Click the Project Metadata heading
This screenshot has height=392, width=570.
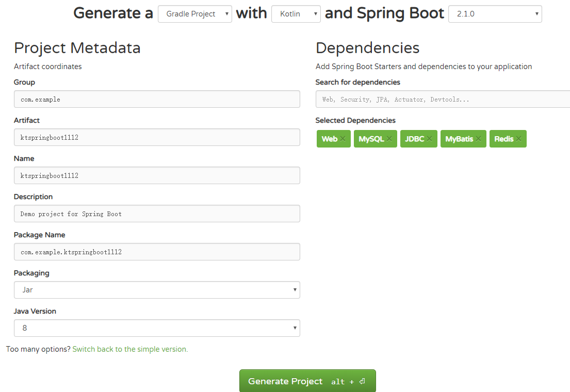coord(77,48)
